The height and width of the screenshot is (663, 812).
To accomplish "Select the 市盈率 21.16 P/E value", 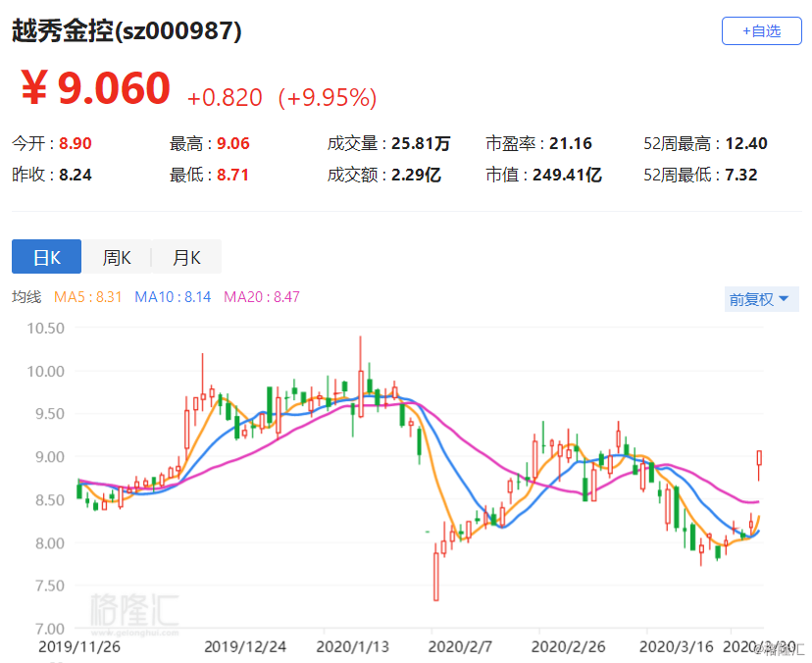I will 538,141.
